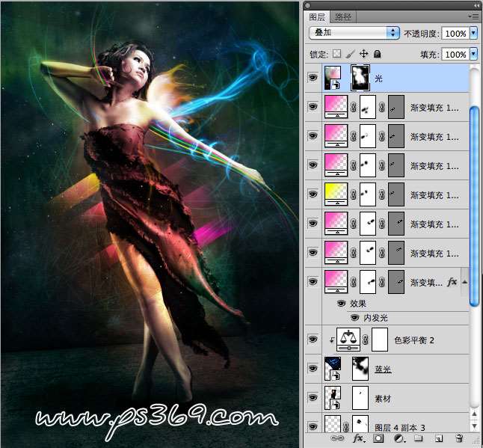Click the blue layers scrollbar thumb

(x=474, y=206)
